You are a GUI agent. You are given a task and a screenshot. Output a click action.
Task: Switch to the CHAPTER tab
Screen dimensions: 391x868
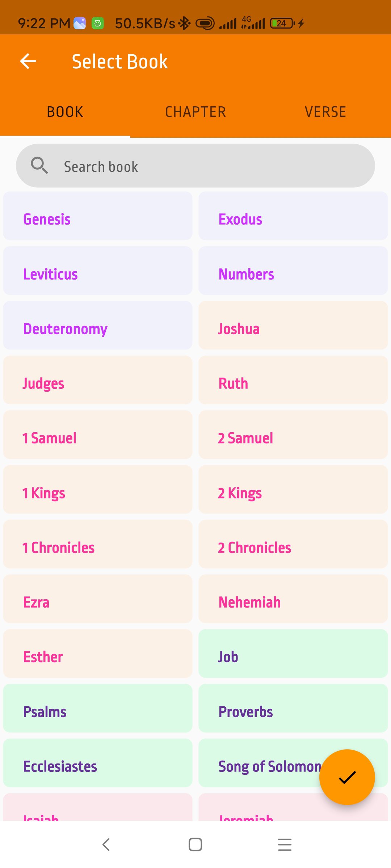click(195, 112)
